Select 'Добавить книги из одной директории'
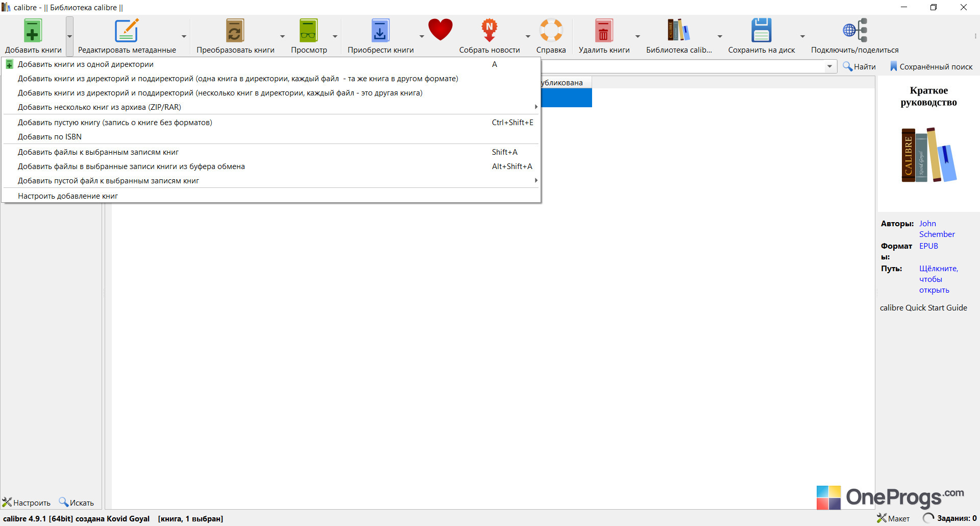980x526 pixels. click(271, 64)
